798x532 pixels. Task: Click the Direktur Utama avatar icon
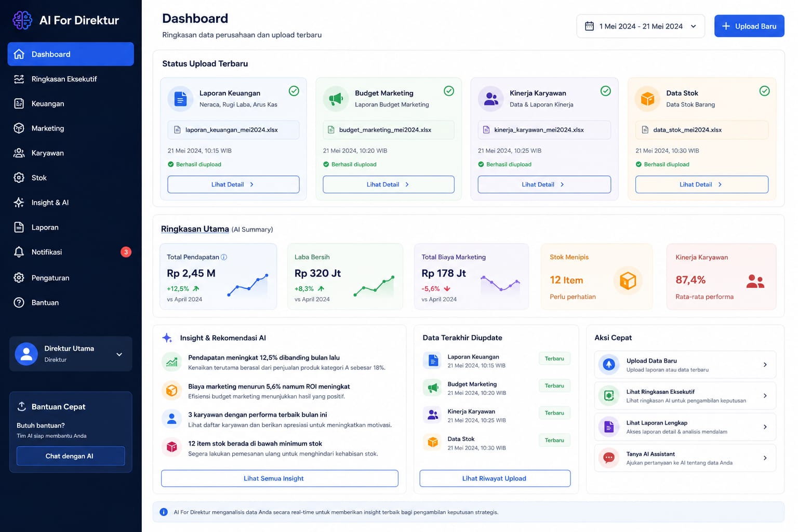click(x=26, y=354)
